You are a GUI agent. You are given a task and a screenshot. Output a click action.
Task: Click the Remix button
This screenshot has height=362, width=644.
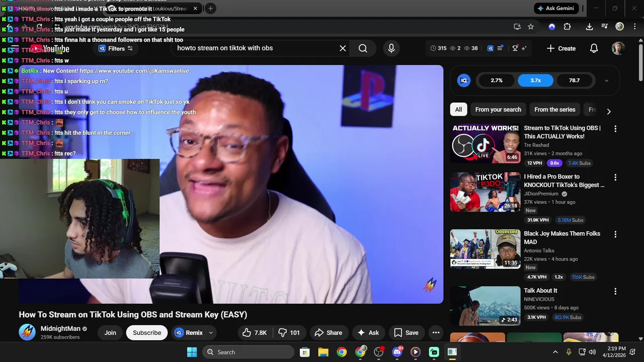point(189,332)
